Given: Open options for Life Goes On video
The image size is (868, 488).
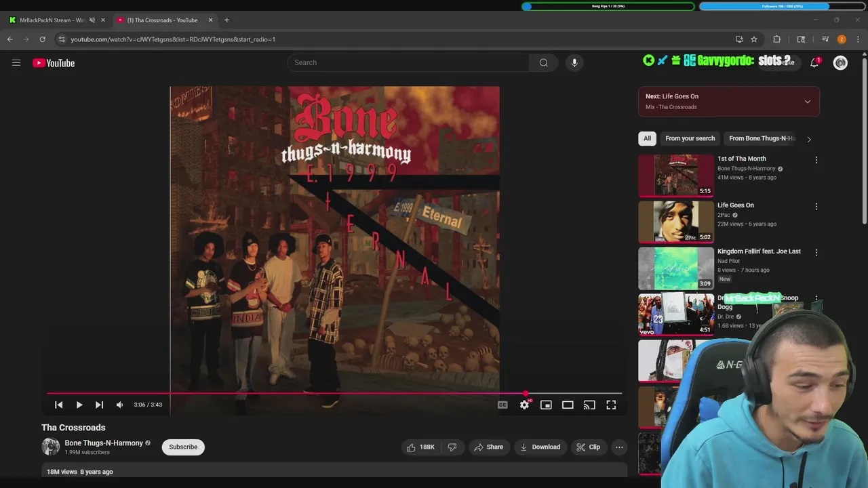Looking at the screenshot, I should 816,206.
